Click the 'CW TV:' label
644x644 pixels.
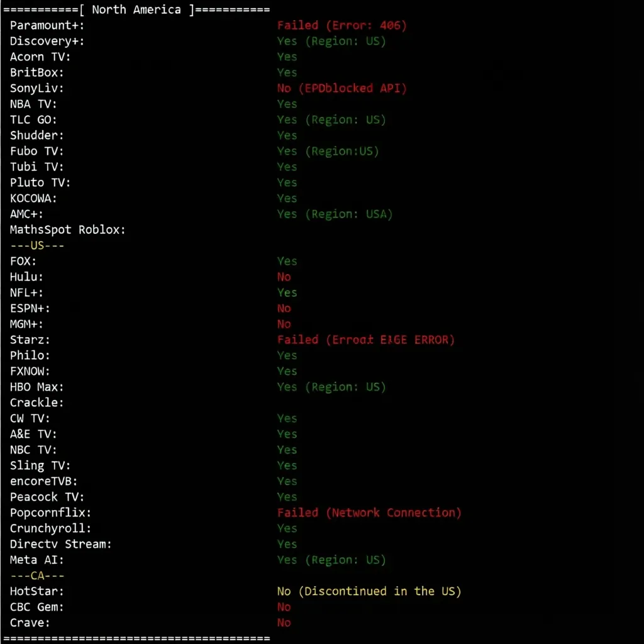coord(30,418)
